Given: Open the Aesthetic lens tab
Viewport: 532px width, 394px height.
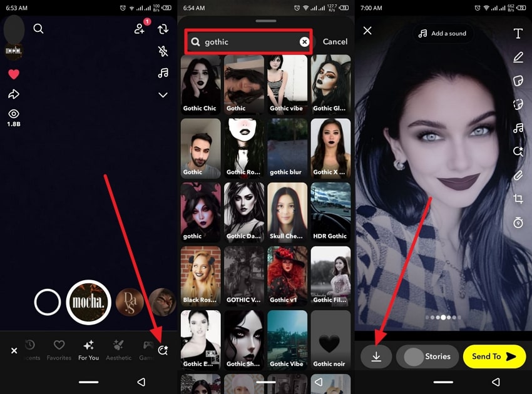Looking at the screenshot, I should (x=118, y=349).
